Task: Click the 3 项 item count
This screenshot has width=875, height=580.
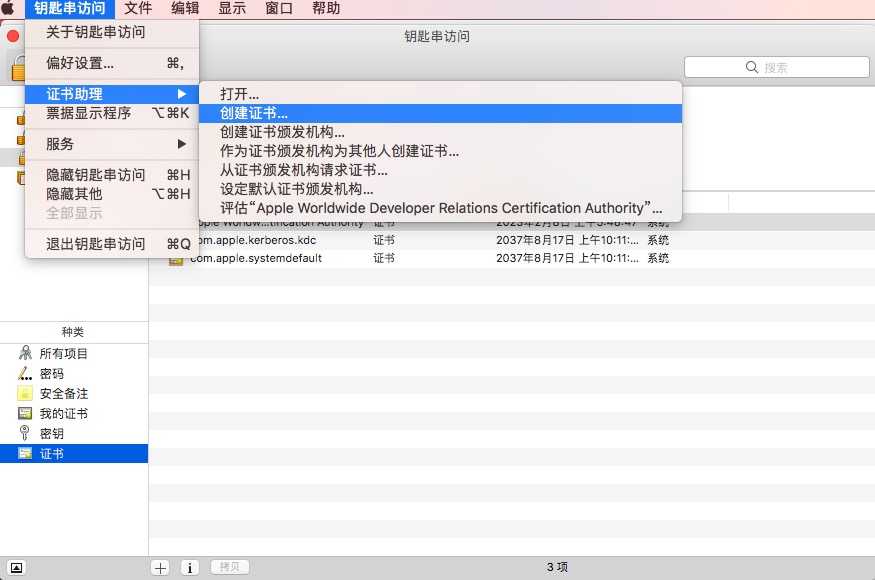Action: coord(557,567)
